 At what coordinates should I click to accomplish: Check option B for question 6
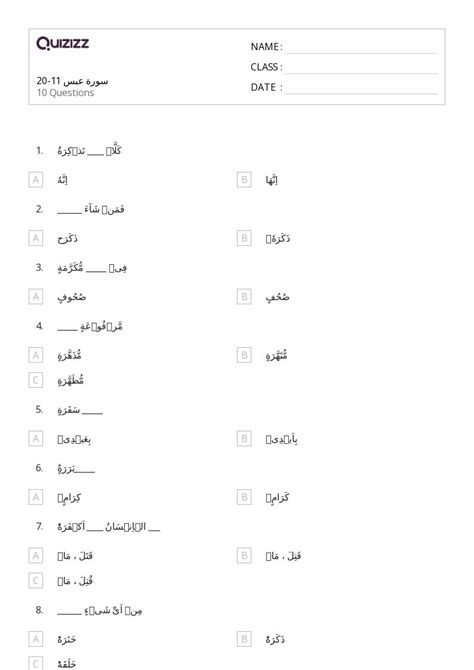click(244, 497)
